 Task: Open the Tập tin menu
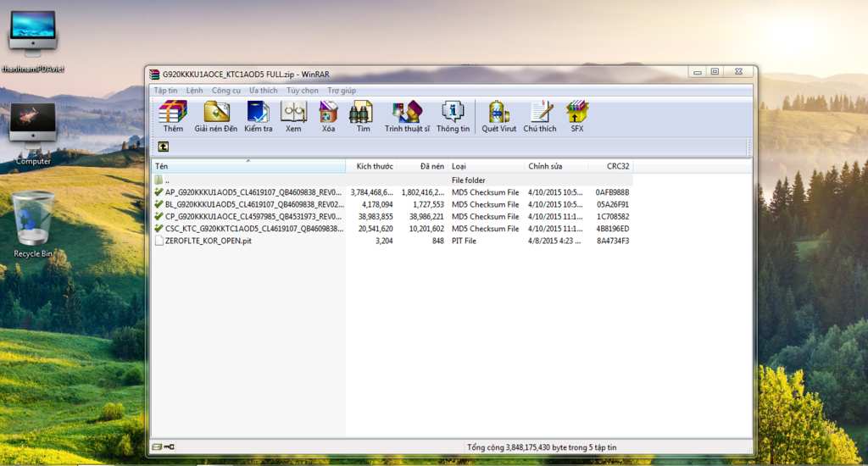click(165, 91)
